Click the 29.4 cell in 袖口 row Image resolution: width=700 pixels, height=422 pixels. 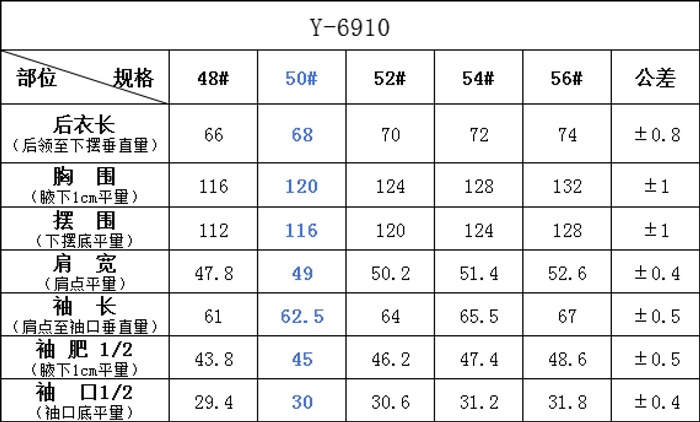214,402
